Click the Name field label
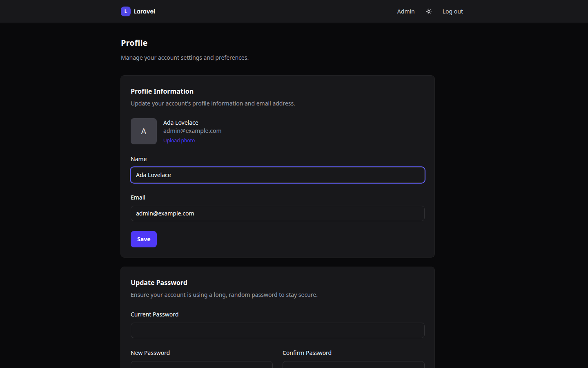 [x=139, y=159]
